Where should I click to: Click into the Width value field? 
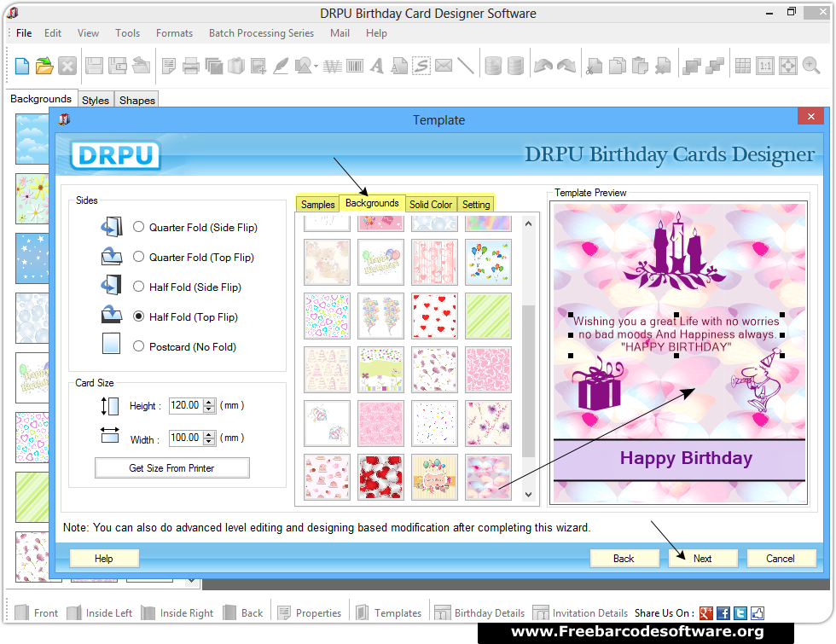[x=186, y=438]
